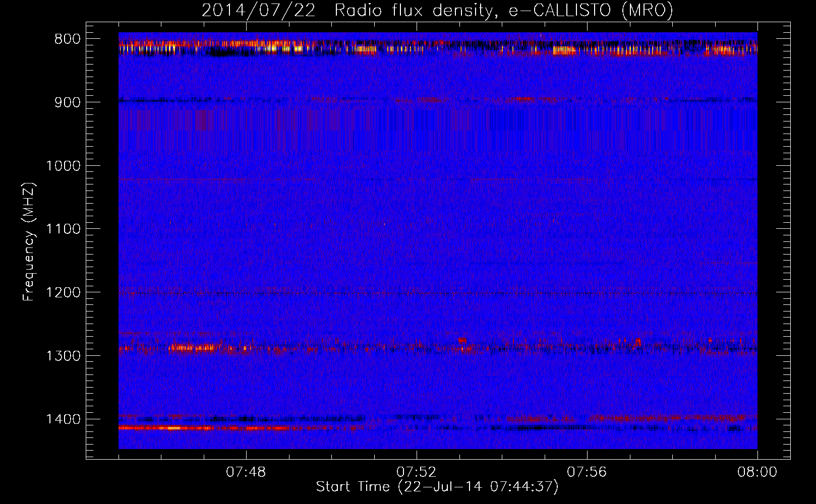
Task: Click the 07:52 time tick label
Action: (x=417, y=472)
